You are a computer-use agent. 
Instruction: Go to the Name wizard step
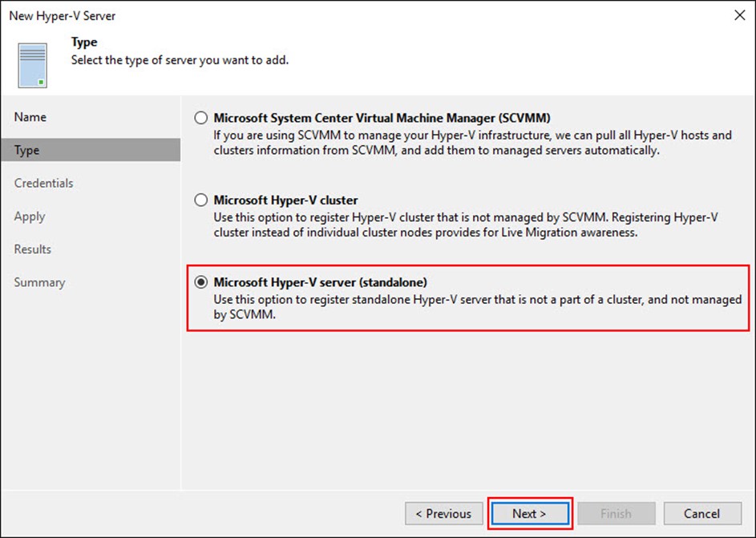(x=30, y=117)
